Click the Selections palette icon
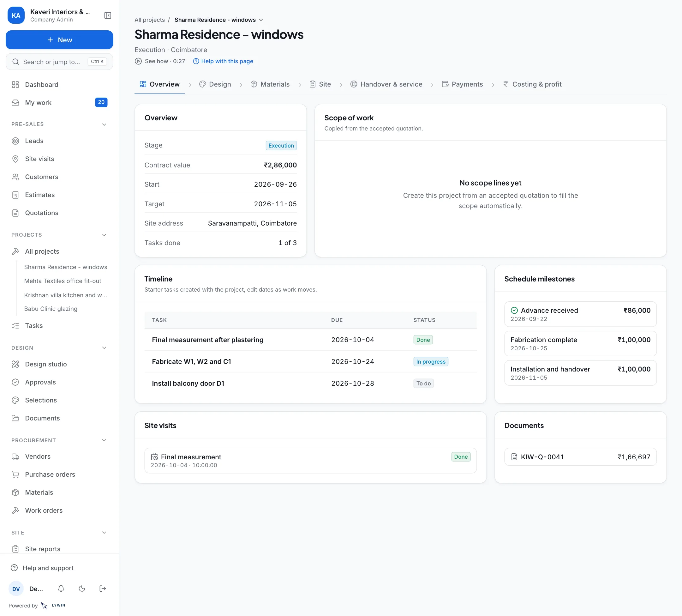682x616 pixels. click(15, 400)
